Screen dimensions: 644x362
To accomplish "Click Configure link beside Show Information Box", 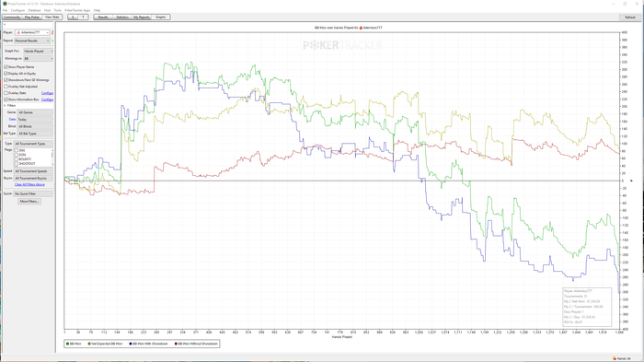I will click(x=47, y=99).
